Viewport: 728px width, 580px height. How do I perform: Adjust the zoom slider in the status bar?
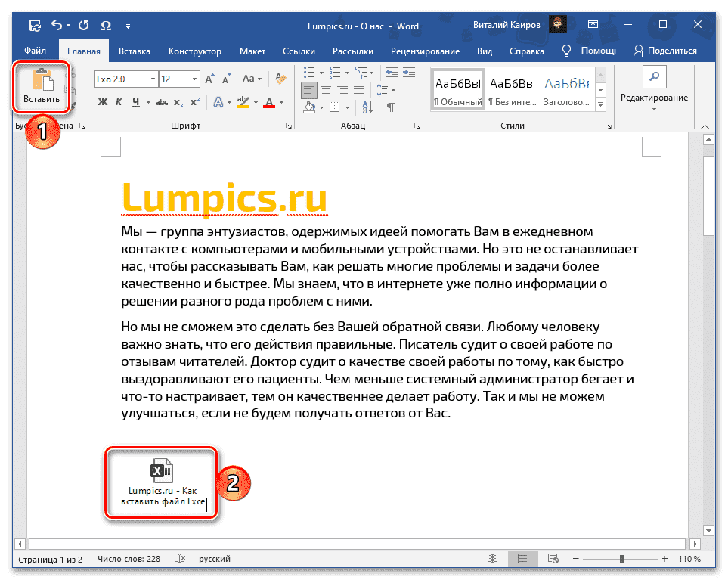point(622,558)
